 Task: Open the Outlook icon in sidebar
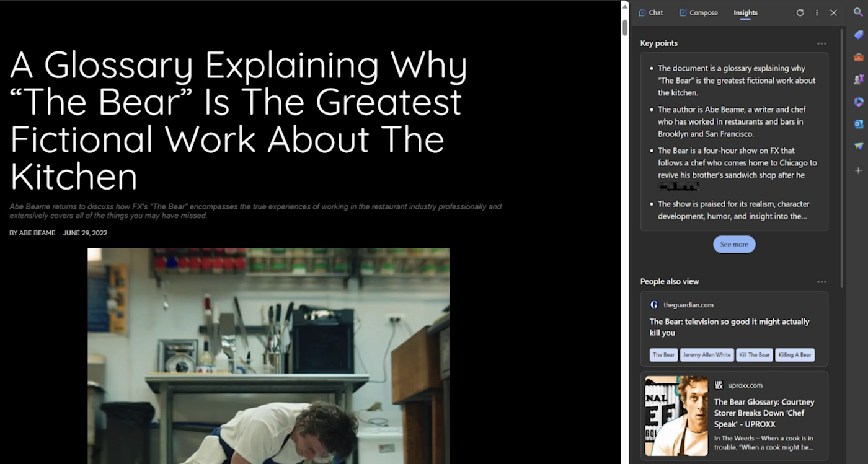click(x=858, y=124)
